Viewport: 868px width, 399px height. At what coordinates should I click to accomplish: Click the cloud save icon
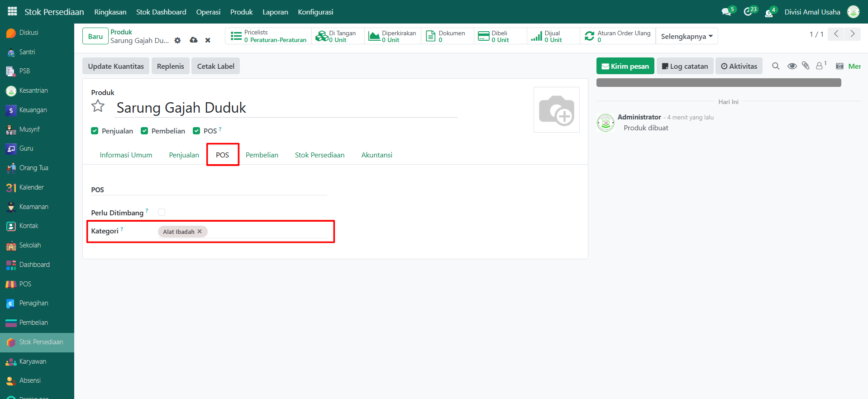[x=194, y=40]
